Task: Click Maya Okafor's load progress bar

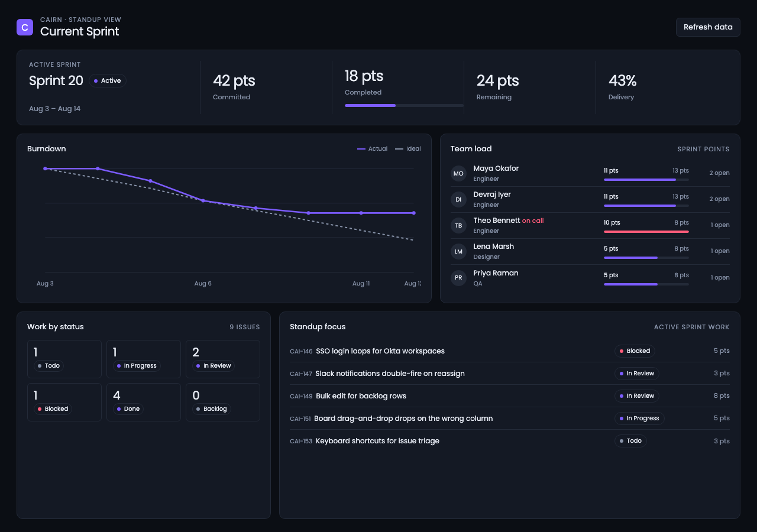Action: (x=646, y=180)
